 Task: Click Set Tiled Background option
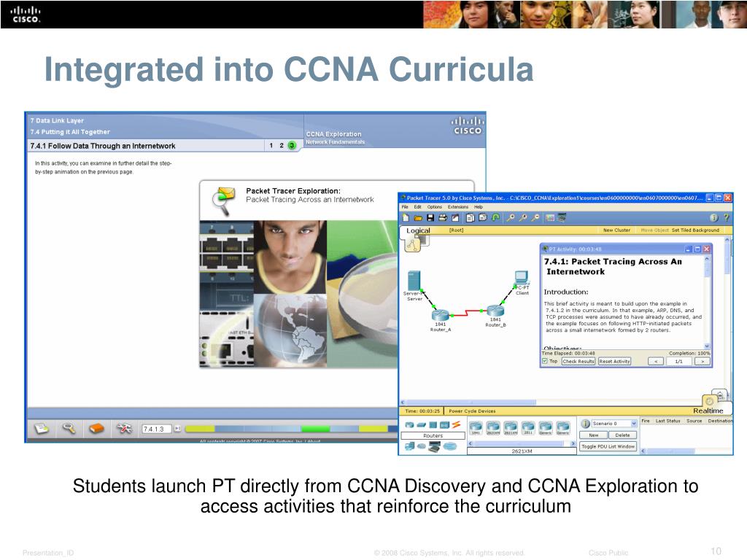695,230
